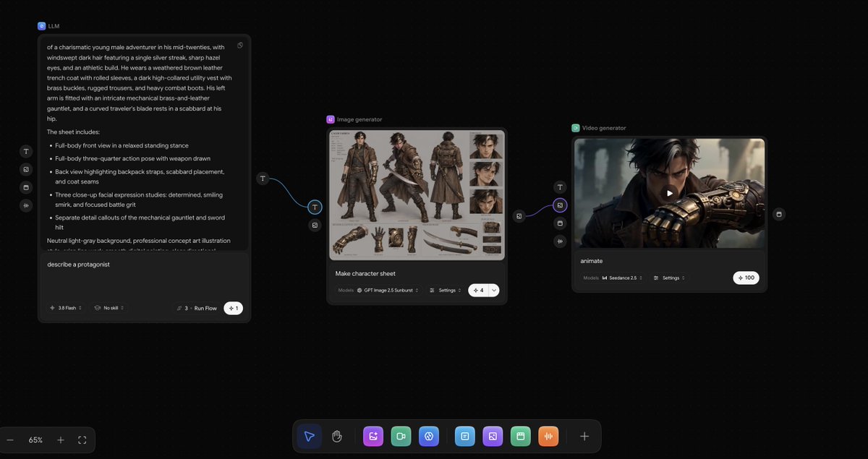Select the Image generator title label

click(x=359, y=119)
